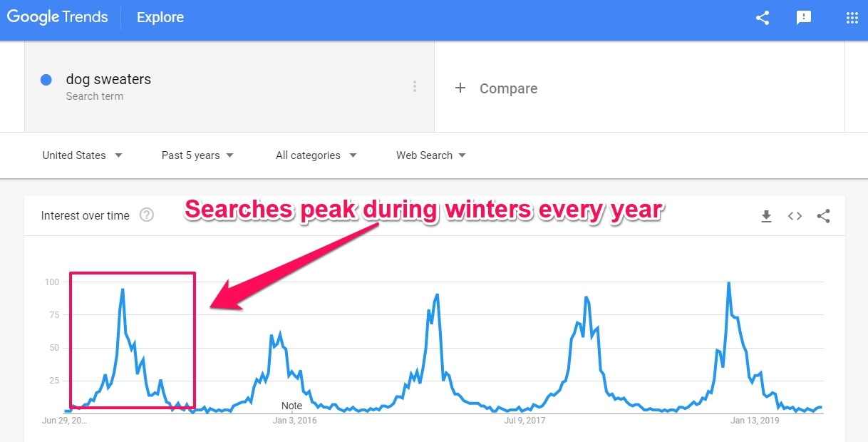This screenshot has width=868, height=442.
Task: Click the blue dog sweaters color dot
Action: (x=46, y=80)
